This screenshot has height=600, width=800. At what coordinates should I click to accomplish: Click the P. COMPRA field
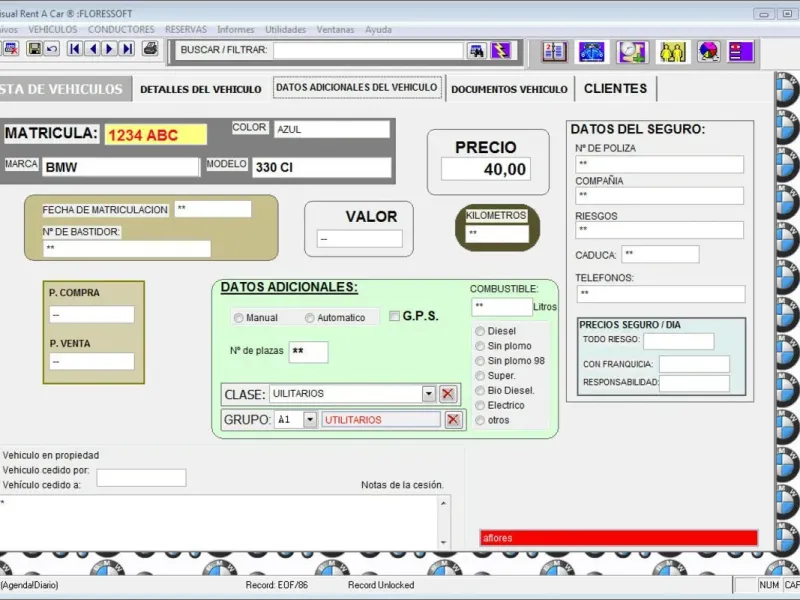point(92,314)
